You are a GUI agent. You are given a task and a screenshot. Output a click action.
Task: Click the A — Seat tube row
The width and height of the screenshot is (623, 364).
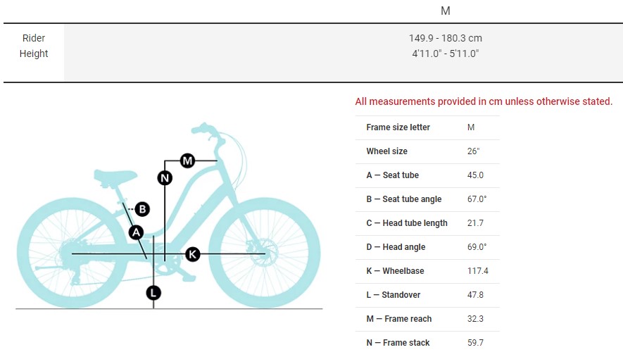(x=392, y=175)
